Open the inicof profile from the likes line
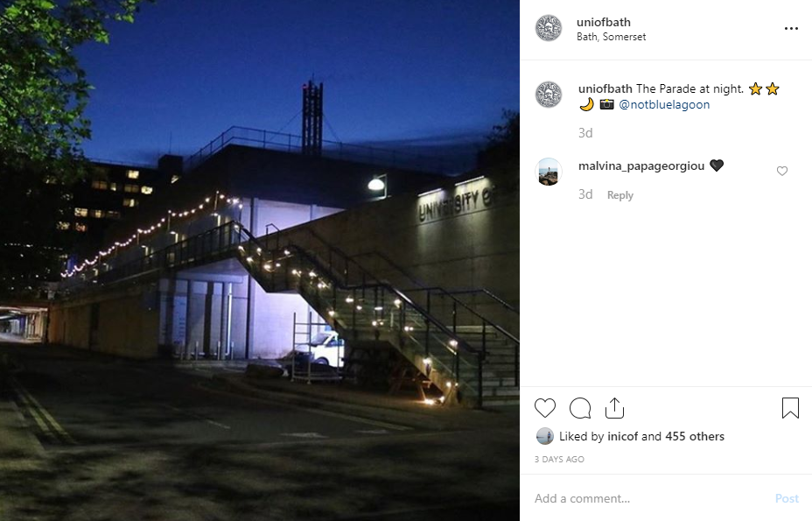This screenshot has height=521, width=812. [x=623, y=436]
